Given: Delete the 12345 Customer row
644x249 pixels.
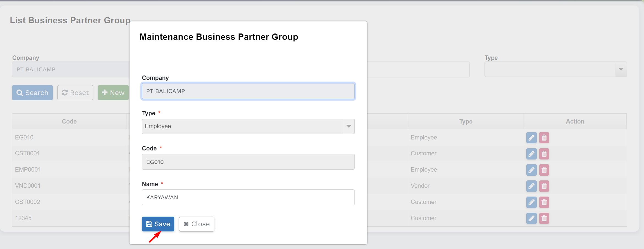Looking at the screenshot, I should tap(544, 219).
